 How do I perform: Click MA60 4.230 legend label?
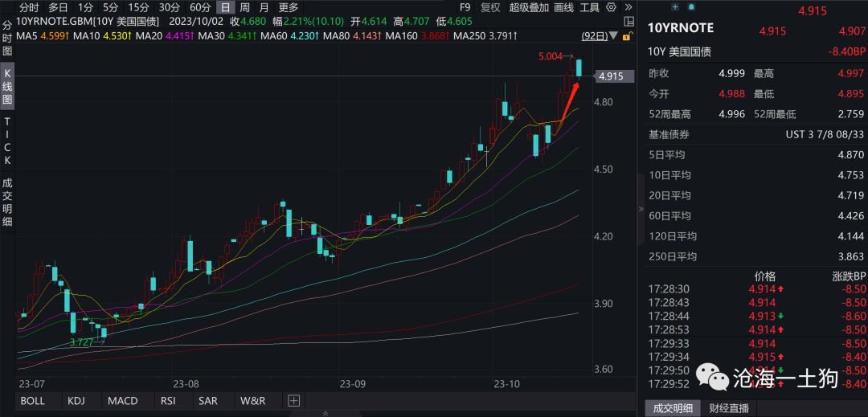click(291, 36)
